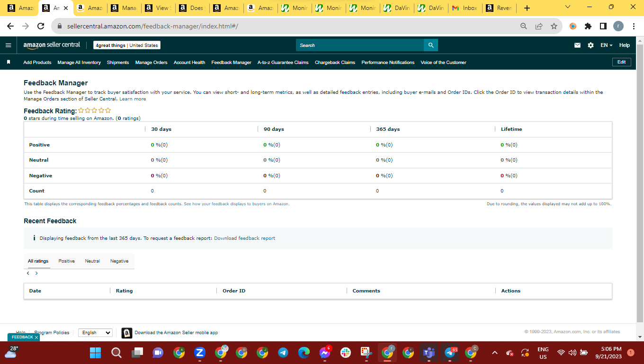Show hidden system tray icons

tap(495, 353)
